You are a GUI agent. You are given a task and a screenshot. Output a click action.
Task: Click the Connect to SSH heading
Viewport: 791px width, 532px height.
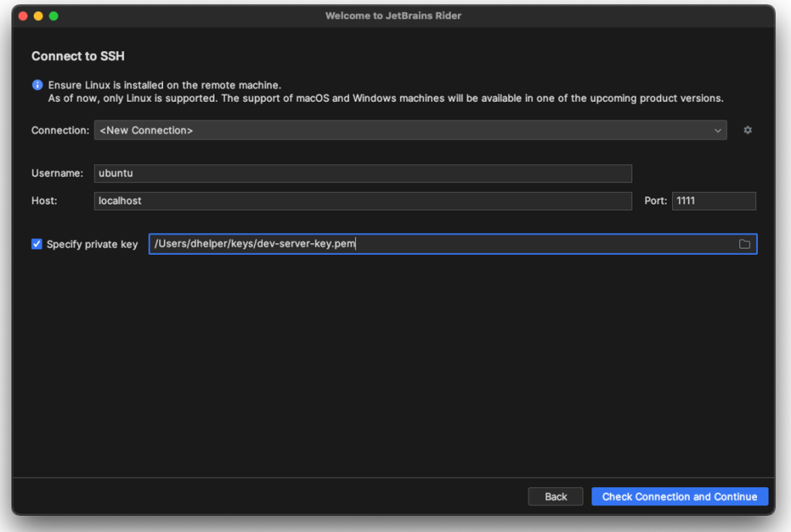click(78, 56)
